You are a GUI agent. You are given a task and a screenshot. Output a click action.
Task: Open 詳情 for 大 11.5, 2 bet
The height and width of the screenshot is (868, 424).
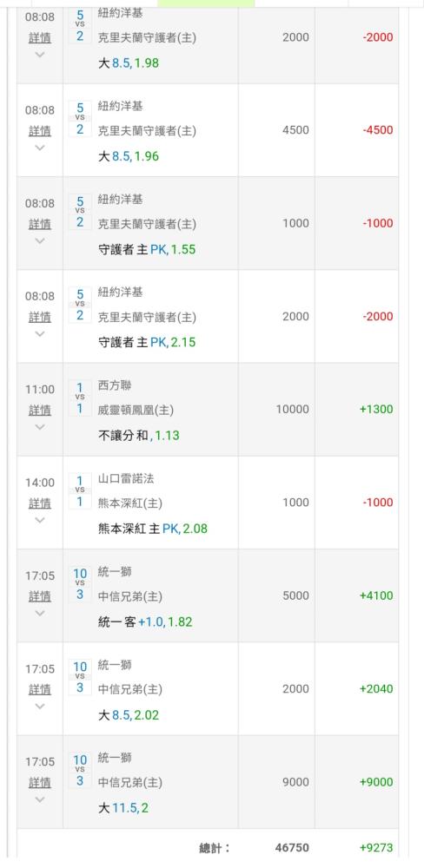[40, 782]
